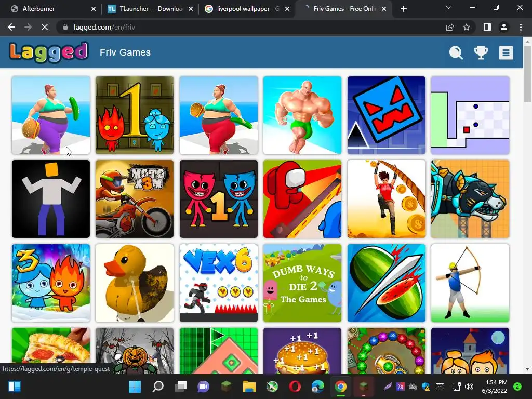
Task: Click the Chrome taskbar icon
Action: 340,387
